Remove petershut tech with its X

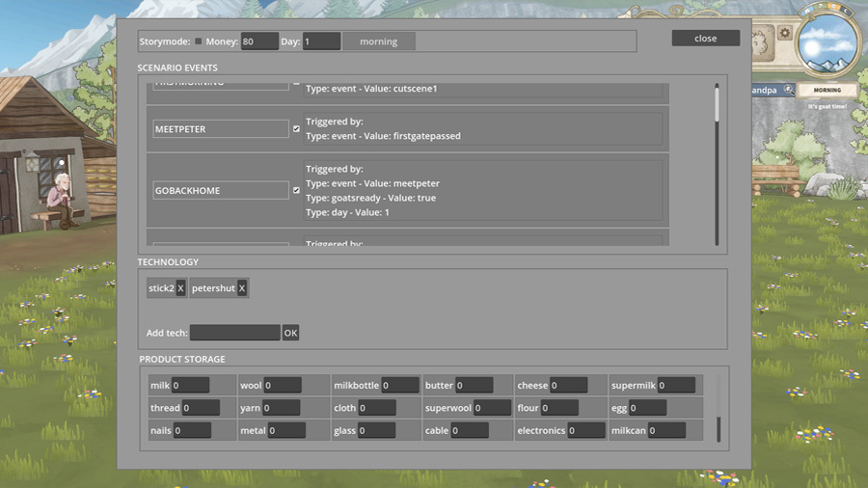242,288
